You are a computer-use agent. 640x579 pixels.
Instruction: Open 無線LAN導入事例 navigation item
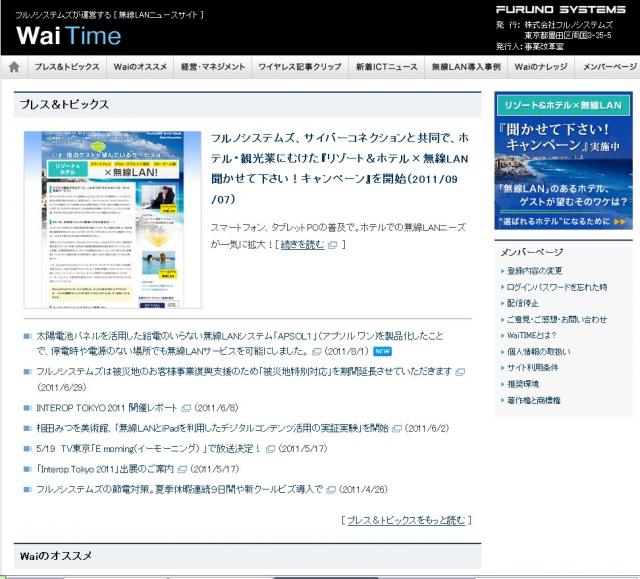click(x=466, y=67)
